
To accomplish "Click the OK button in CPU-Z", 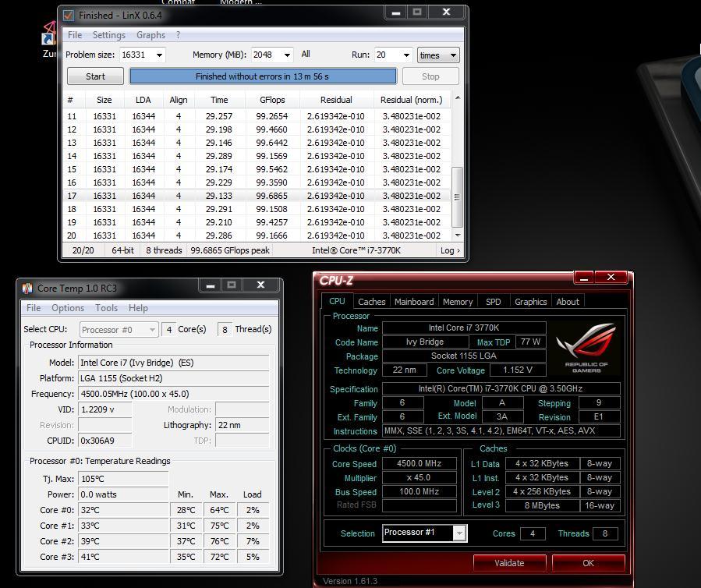I will tap(588, 563).
